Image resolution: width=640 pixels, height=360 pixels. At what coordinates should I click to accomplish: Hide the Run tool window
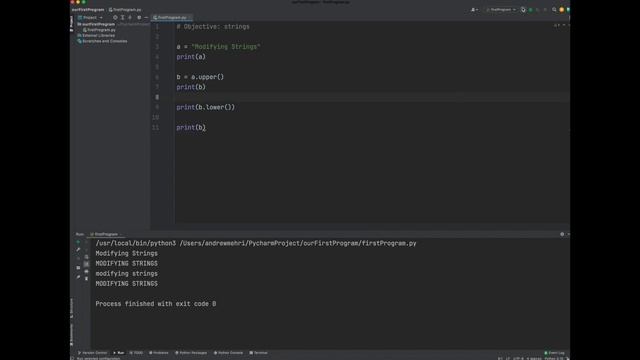pyautogui.click(x=568, y=234)
